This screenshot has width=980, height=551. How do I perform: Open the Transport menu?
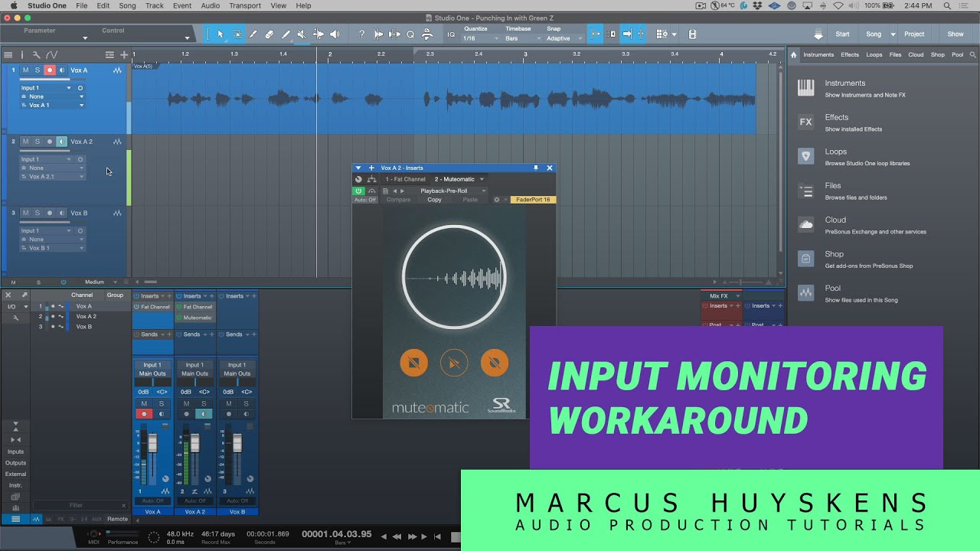click(245, 5)
